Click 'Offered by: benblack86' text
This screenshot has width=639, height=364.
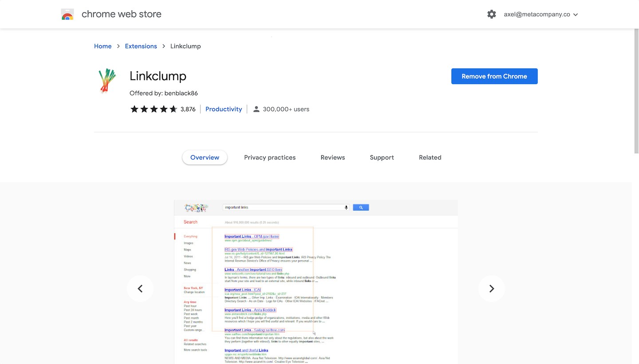click(x=164, y=93)
